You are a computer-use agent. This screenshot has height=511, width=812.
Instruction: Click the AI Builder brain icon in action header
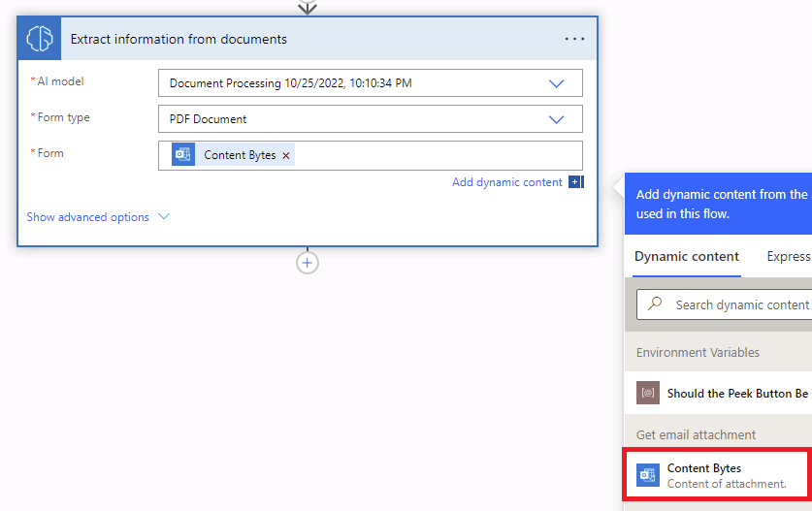(x=40, y=39)
